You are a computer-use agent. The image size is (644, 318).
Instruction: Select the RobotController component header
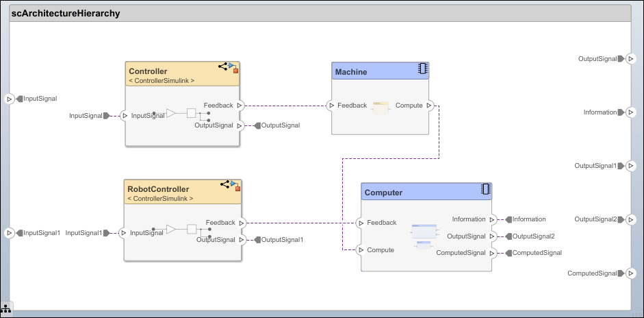coord(183,192)
